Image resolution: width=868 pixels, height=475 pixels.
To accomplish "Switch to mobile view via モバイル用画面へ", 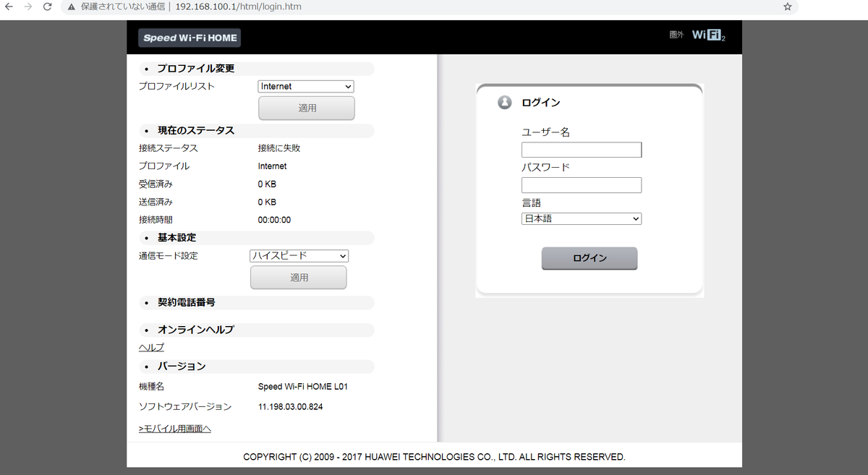I will point(175,429).
